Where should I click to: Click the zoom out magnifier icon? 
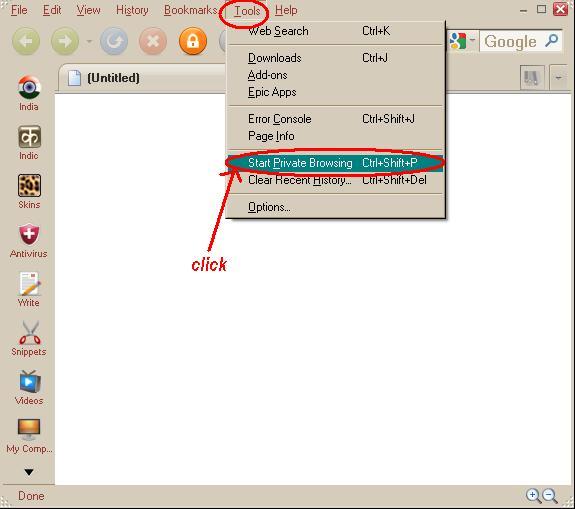click(x=550, y=496)
